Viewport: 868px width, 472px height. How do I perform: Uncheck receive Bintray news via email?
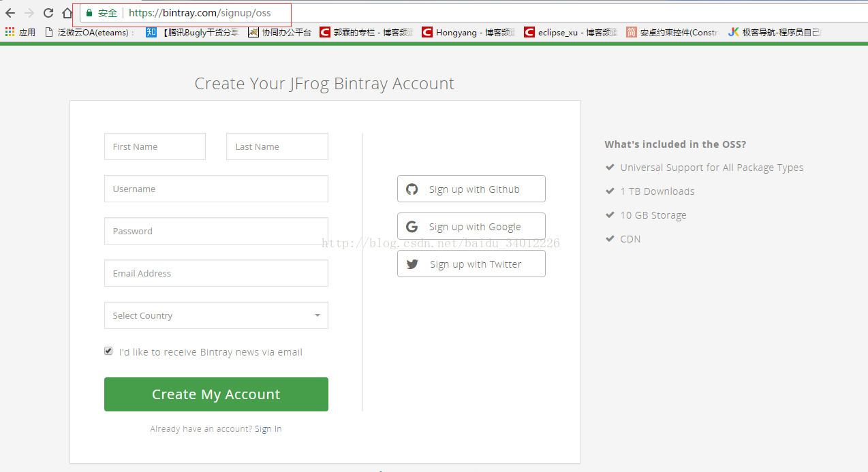coord(108,351)
